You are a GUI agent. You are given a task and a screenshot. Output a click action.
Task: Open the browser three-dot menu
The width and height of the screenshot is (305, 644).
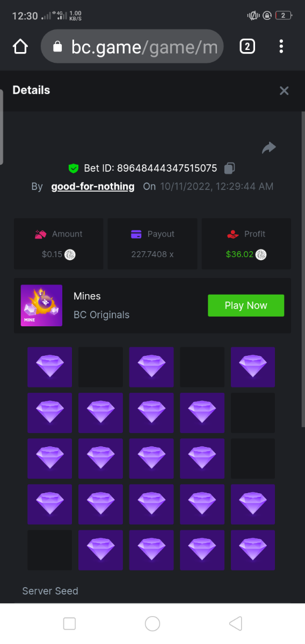[x=281, y=47]
